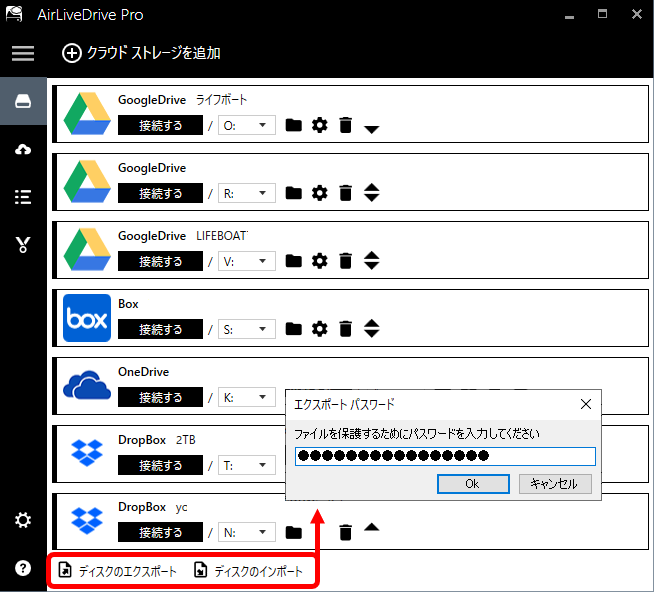The height and width of the screenshot is (598, 656).
Task: Open the list view sidebar icon
Action: pyautogui.click(x=23, y=197)
